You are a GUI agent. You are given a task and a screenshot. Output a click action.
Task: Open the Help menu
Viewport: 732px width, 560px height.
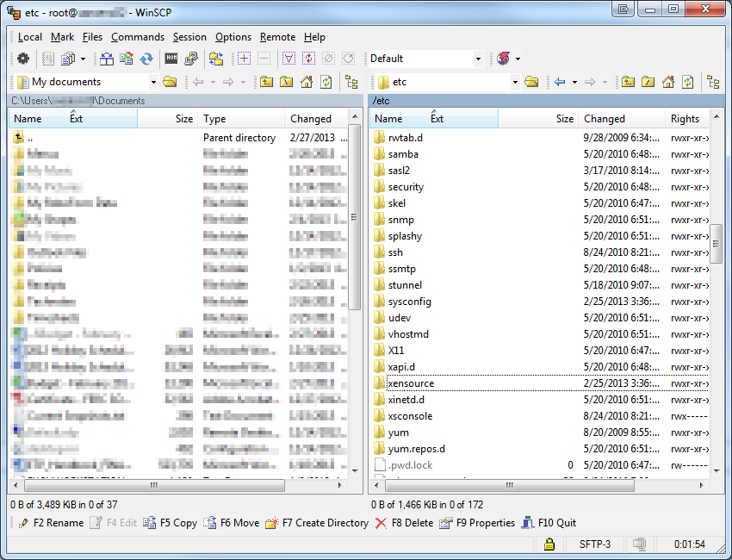(314, 37)
